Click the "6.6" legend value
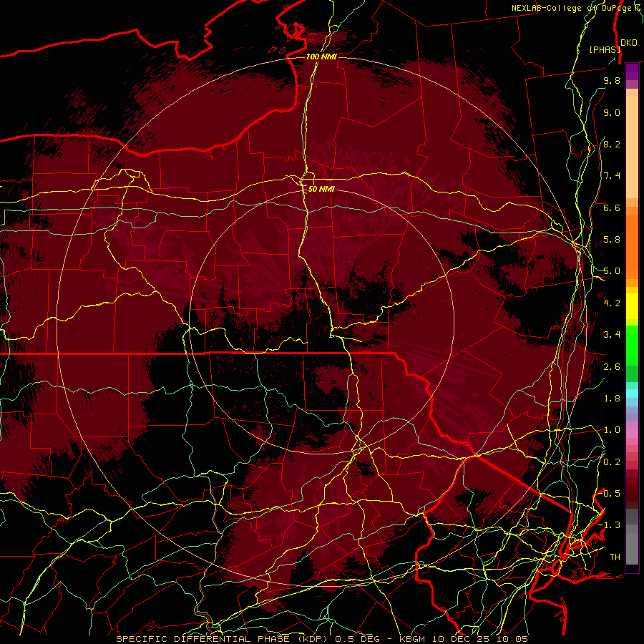Image resolution: width=644 pixels, height=644 pixels. pos(612,208)
